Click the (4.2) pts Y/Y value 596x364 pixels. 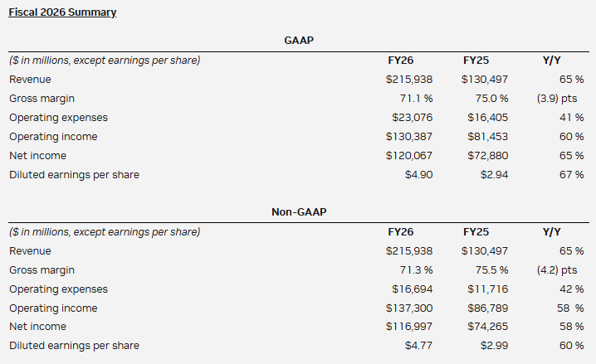[562, 269]
